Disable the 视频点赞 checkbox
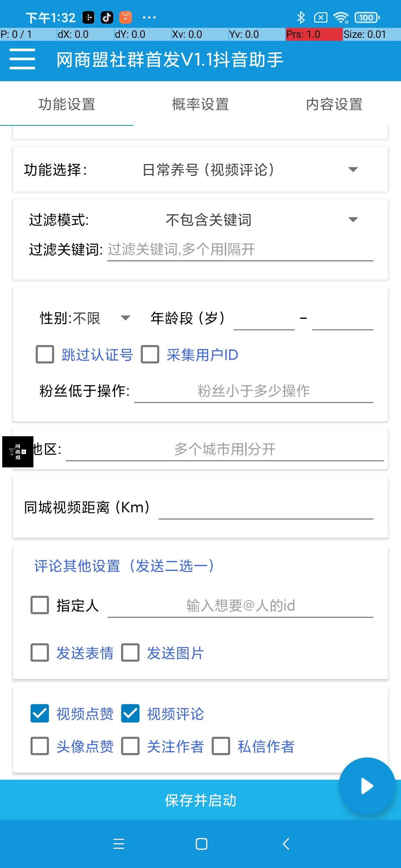 click(40, 713)
